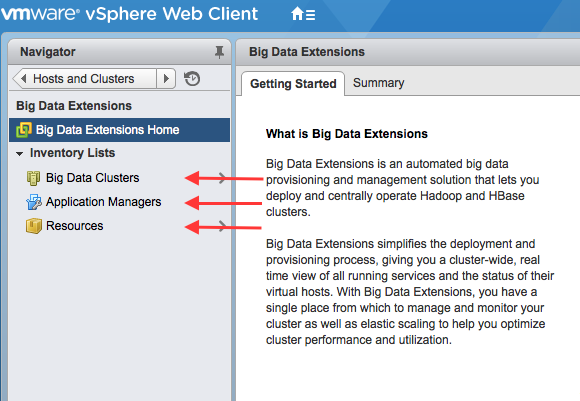Click the Big Data Clusters icon
This screenshot has height=401, width=580.
[33, 178]
